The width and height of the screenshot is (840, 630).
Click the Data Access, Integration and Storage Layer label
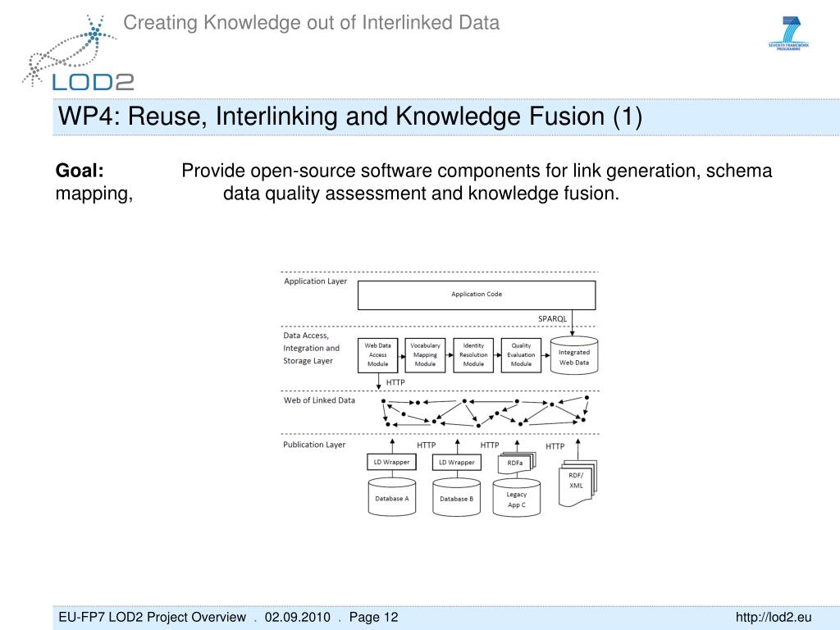click(311, 348)
